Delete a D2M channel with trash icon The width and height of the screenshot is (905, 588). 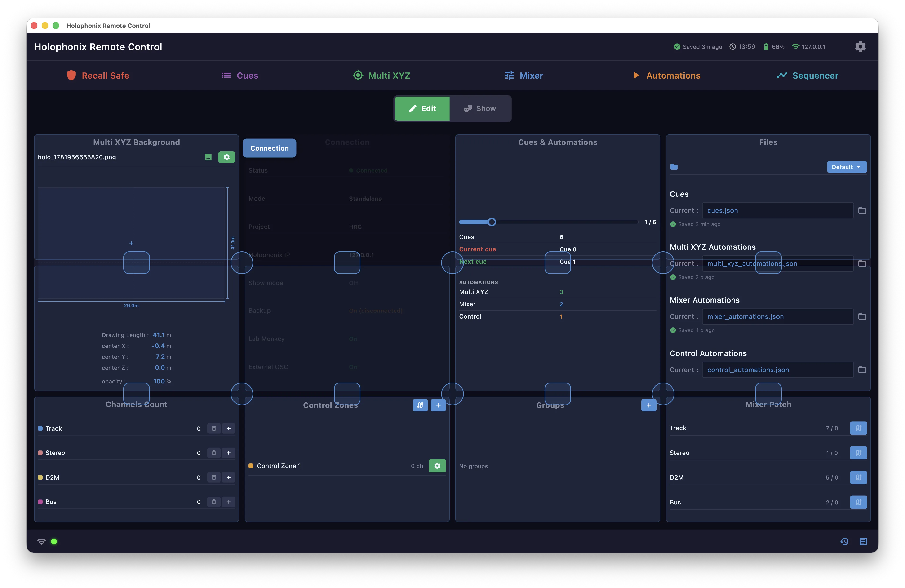214,477
